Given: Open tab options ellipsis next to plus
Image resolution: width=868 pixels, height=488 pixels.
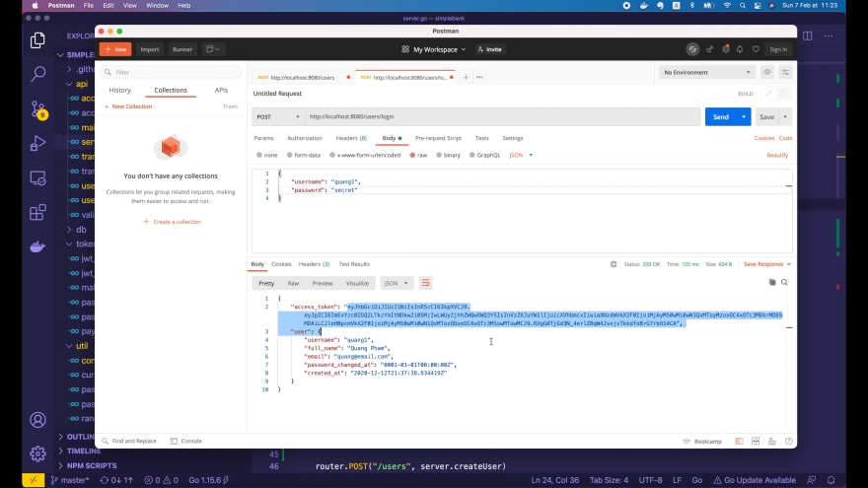Looking at the screenshot, I should tap(479, 78).
